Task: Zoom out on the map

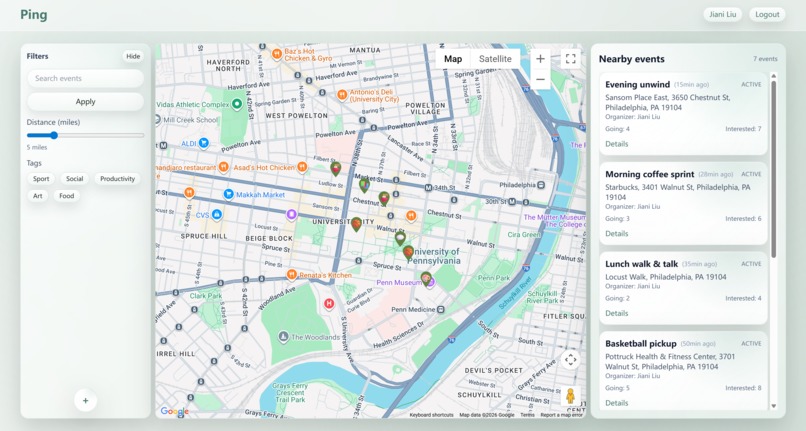Action: (x=540, y=79)
